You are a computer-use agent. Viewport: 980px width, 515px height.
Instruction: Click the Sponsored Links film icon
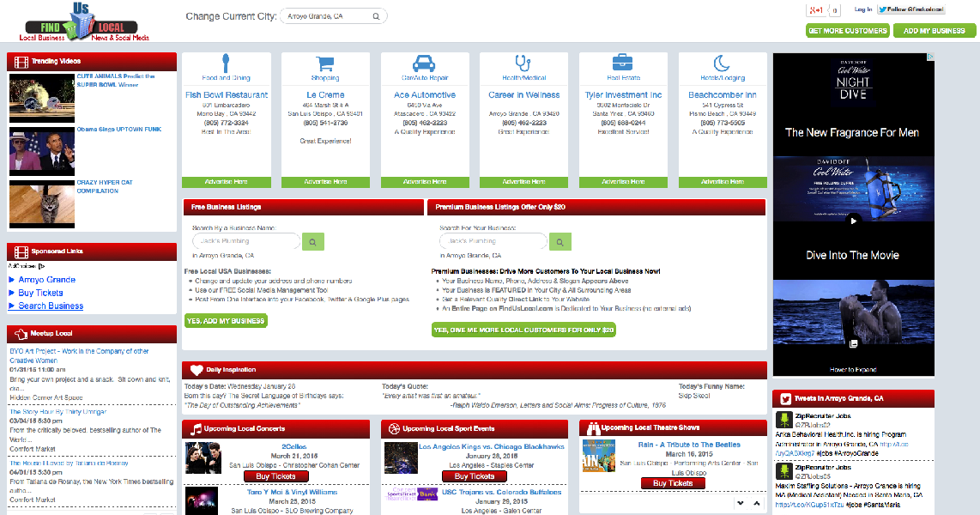point(21,251)
